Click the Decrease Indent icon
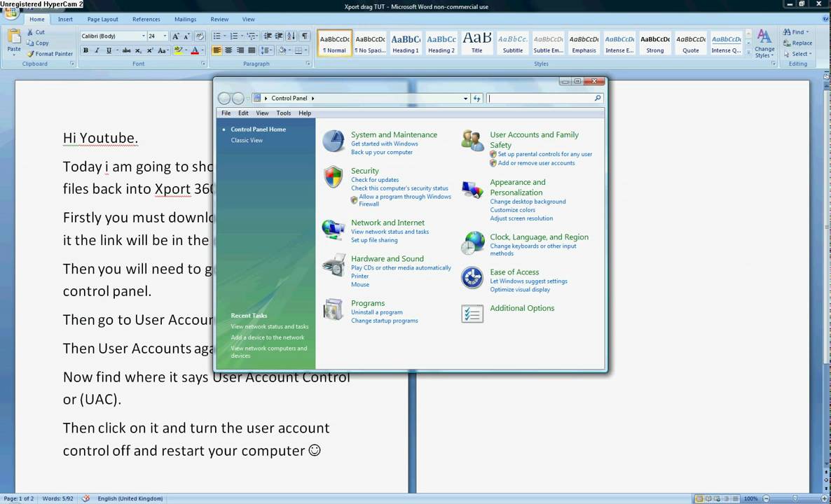Viewport: 831px width, 504px height. (268, 36)
